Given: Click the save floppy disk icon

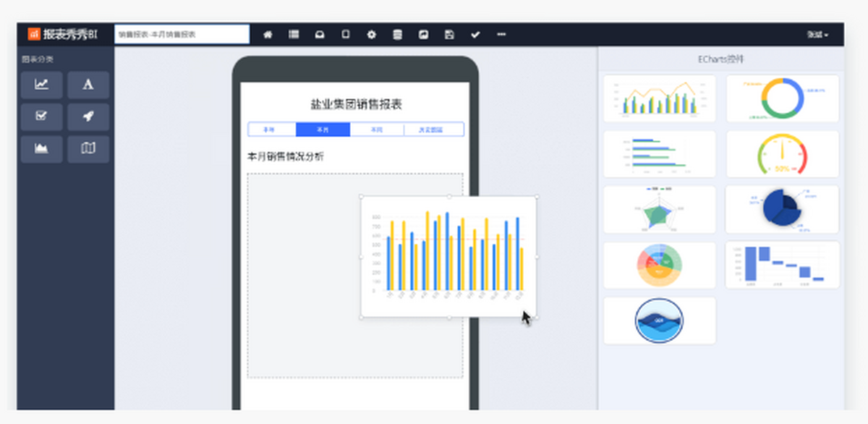Looking at the screenshot, I should click(449, 34).
